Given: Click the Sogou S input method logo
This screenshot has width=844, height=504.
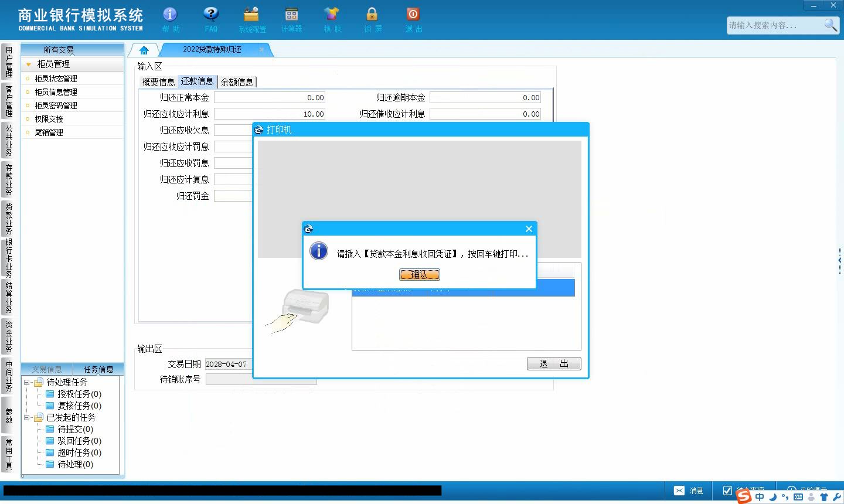Looking at the screenshot, I should pyautogui.click(x=744, y=496).
